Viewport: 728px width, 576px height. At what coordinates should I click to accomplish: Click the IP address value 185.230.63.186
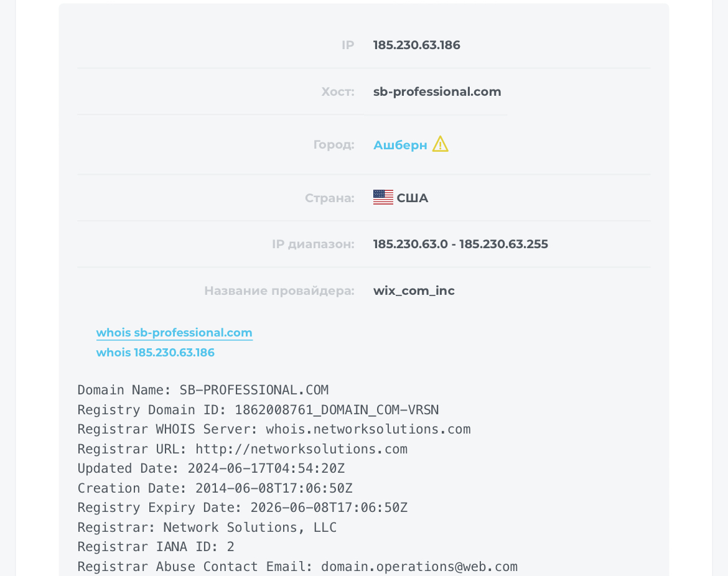(416, 45)
